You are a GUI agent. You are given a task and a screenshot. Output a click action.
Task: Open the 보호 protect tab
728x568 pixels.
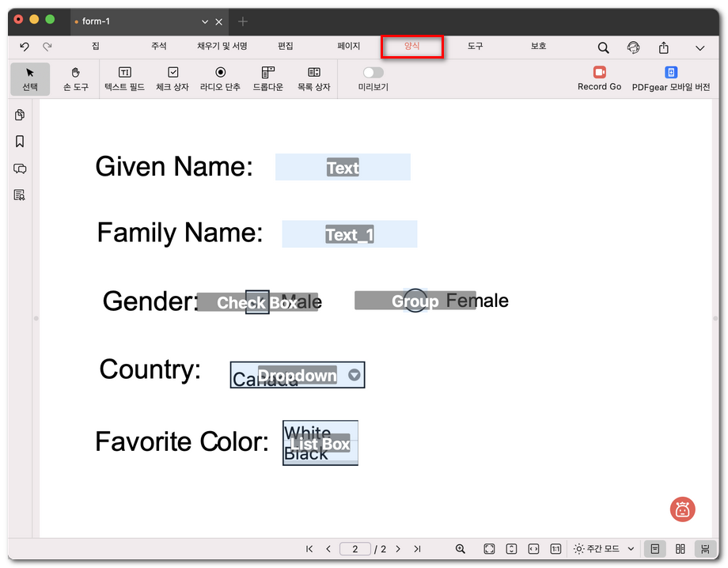pos(538,47)
